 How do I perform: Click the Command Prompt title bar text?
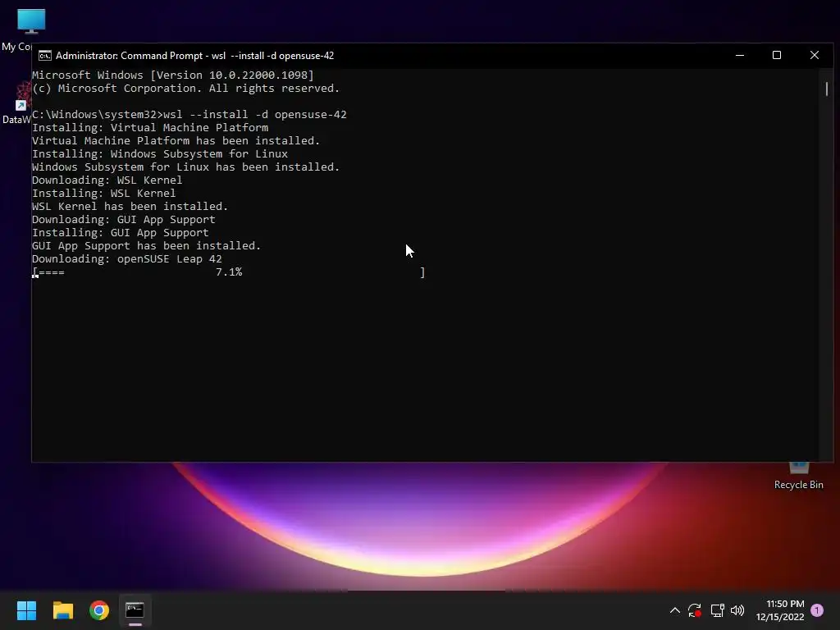[x=194, y=56]
